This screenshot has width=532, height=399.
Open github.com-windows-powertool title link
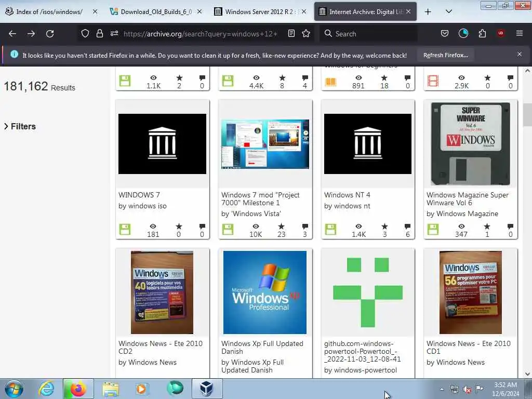[x=362, y=351]
